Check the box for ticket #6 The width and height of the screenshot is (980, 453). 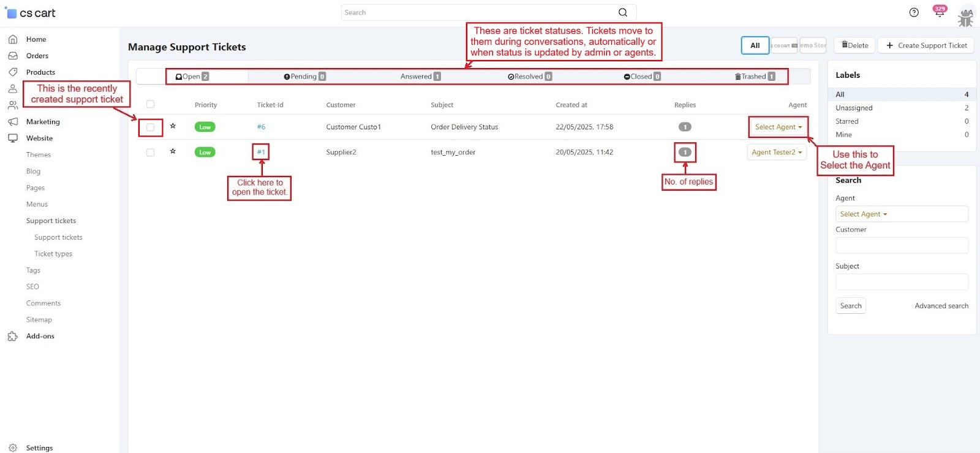coord(150,128)
